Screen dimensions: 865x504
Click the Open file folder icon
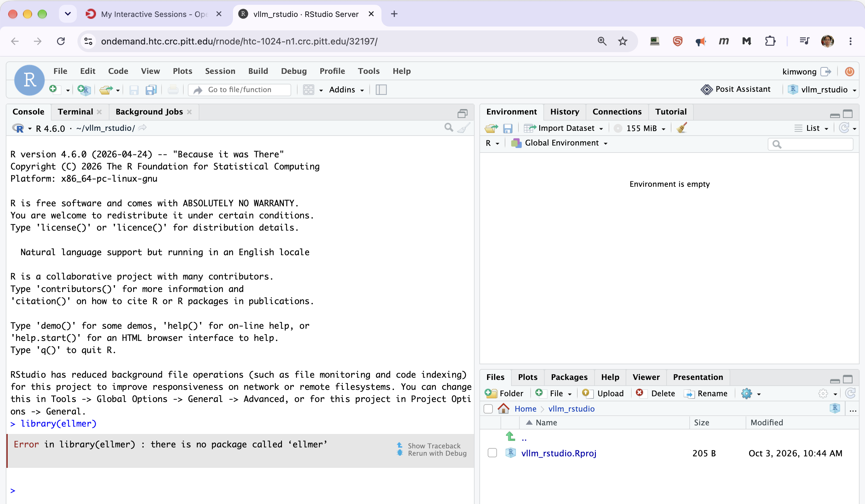[x=106, y=90]
